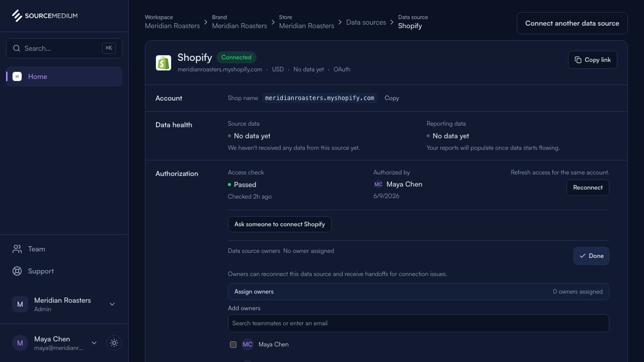Image resolution: width=644 pixels, height=362 pixels.
Task: Click the Search teammates or enter an email field
Action: pyautogui.click(x=419, y=323)
